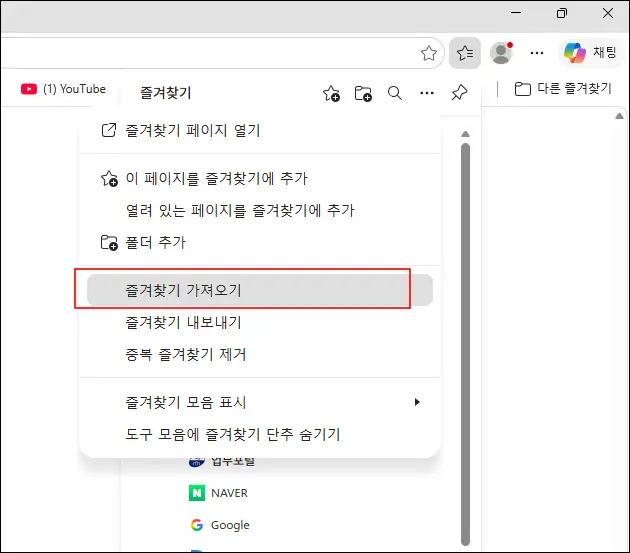
Task: Click favorites panel scrollbar up arrow
Action: (x=465, y=134)
